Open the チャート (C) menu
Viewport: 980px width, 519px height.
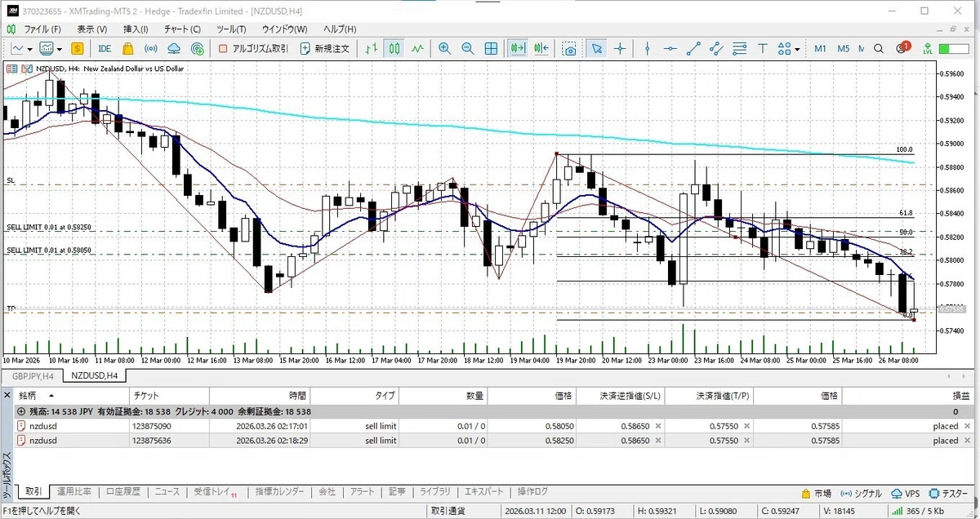pos(183,29)
